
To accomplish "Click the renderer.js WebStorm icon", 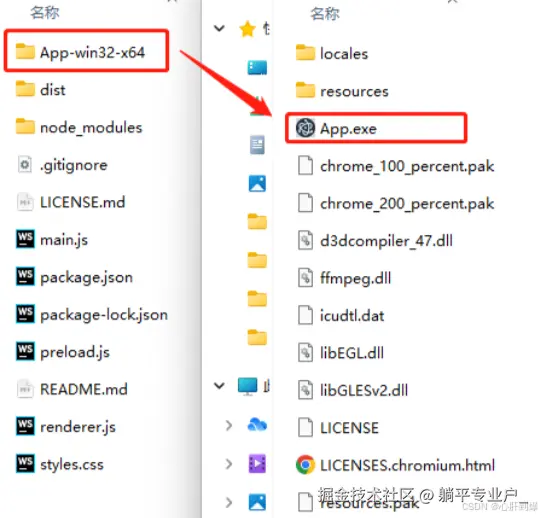I will coord(25,426).
